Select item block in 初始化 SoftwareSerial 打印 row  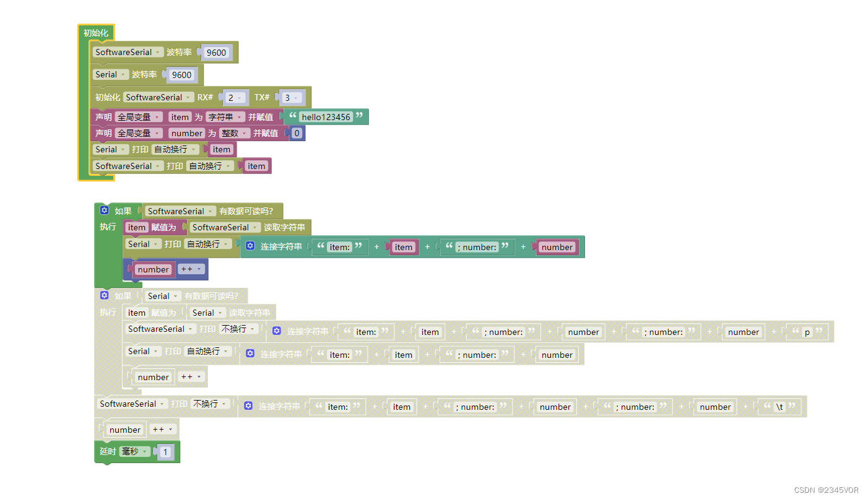point(256,166)
